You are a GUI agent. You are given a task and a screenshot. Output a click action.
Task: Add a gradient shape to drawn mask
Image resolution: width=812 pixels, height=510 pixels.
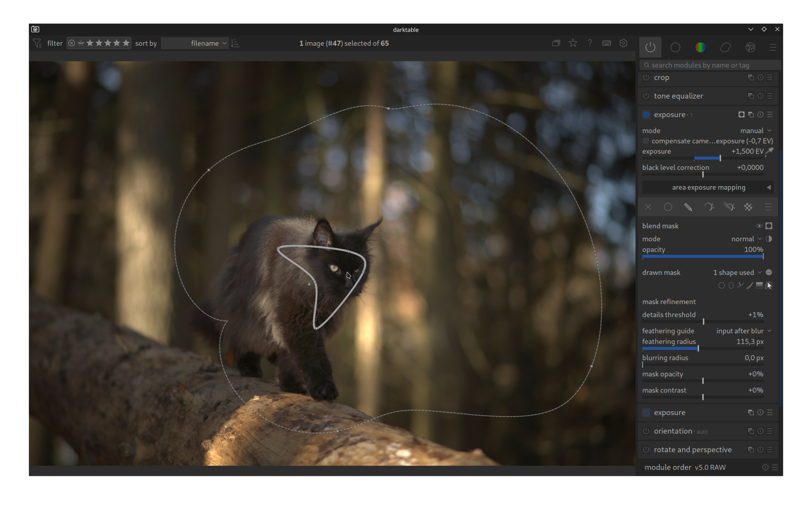pos(759,285)
